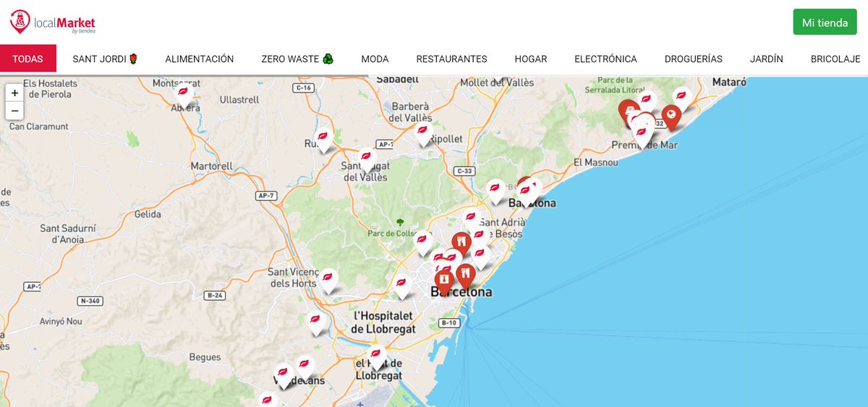
Task: Click the Gelida map label
Action: point(148,215)
